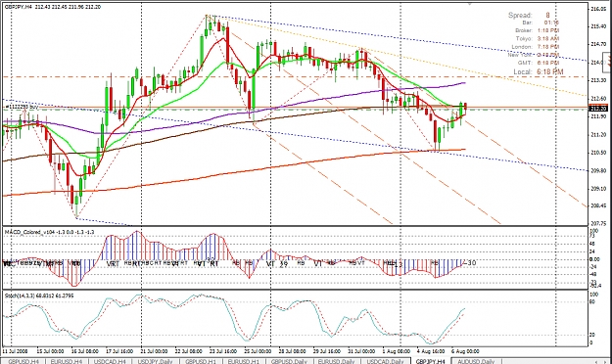
Task: Click the 6 Aug 00:00 date label
Action: point(465,351)
